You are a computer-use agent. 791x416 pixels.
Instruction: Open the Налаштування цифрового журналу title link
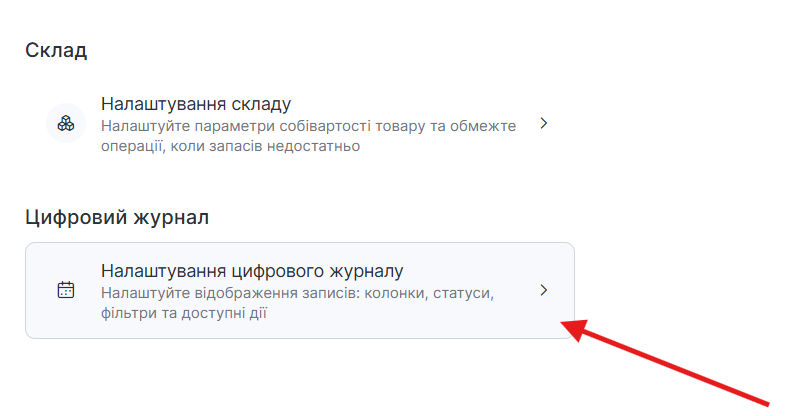pyautogui.click(x=251, y=271)
